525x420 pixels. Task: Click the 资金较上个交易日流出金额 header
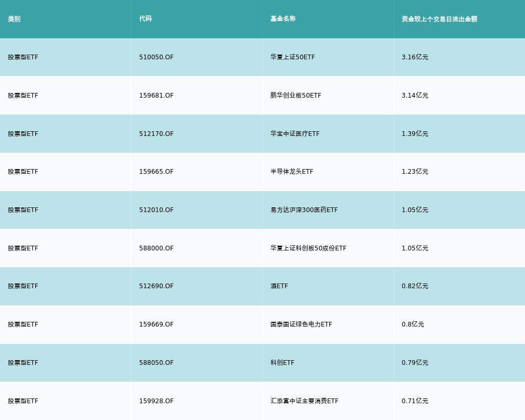click(x=439, y=19)
